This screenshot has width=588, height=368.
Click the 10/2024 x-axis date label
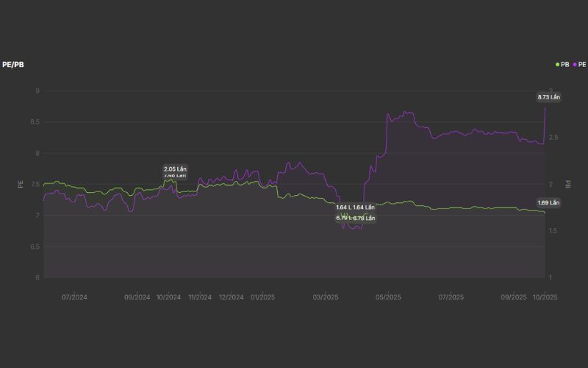click(168, 297)
